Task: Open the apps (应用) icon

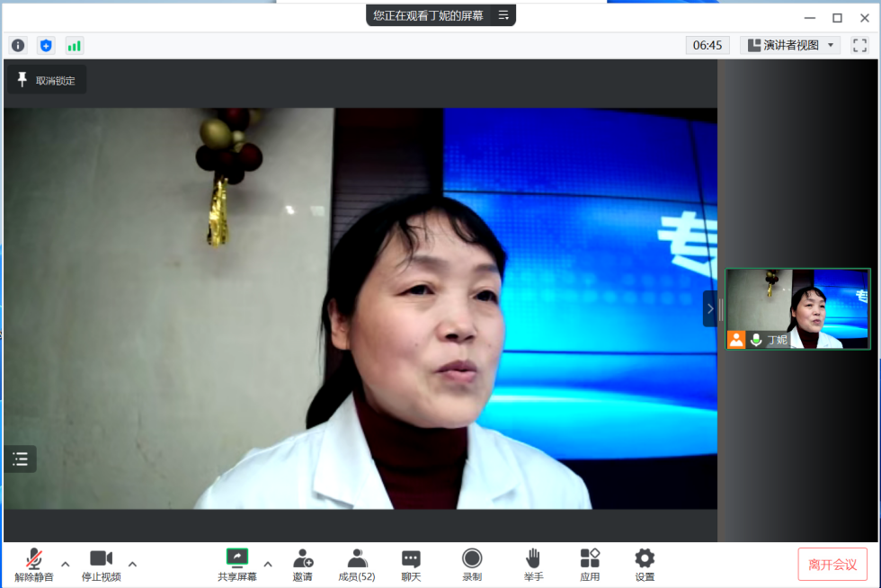Action: [x=590, y=564]
